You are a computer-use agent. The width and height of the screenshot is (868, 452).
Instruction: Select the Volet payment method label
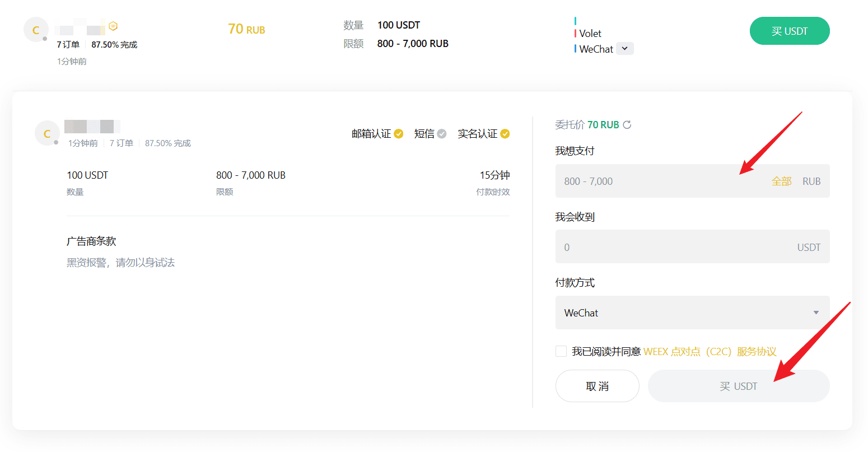point(590,34)
